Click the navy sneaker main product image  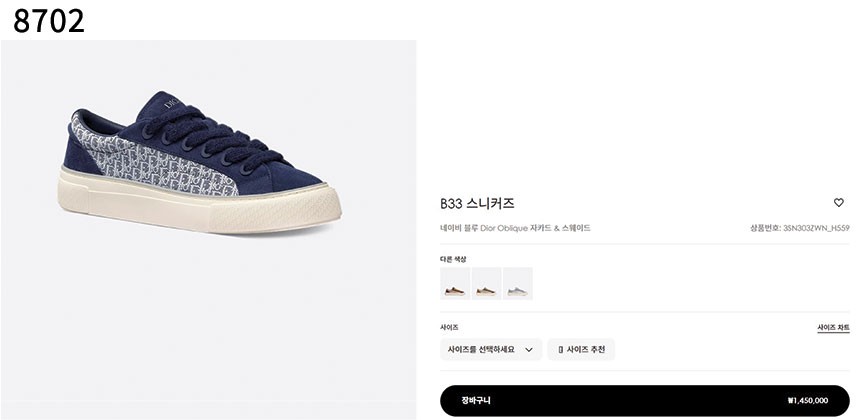coord(200,162)
